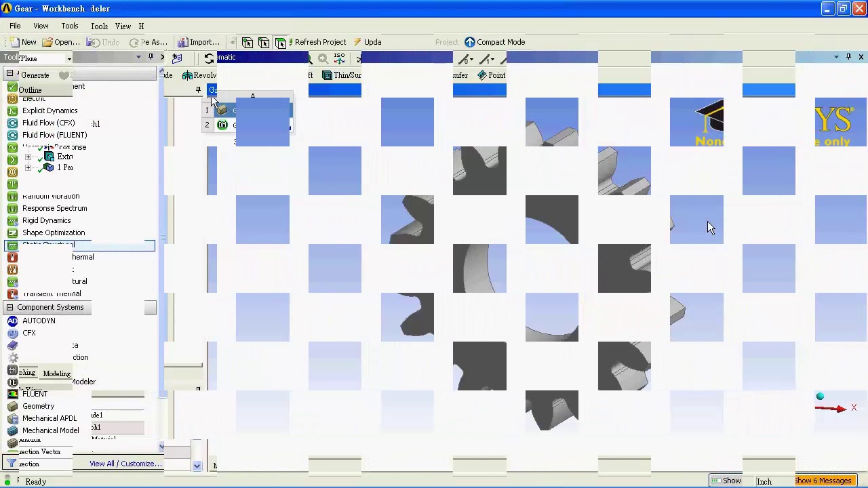This screenshot has height=488, width=868.
Task: Click the Update Project lightning icon
Action: tap(357, 42)
